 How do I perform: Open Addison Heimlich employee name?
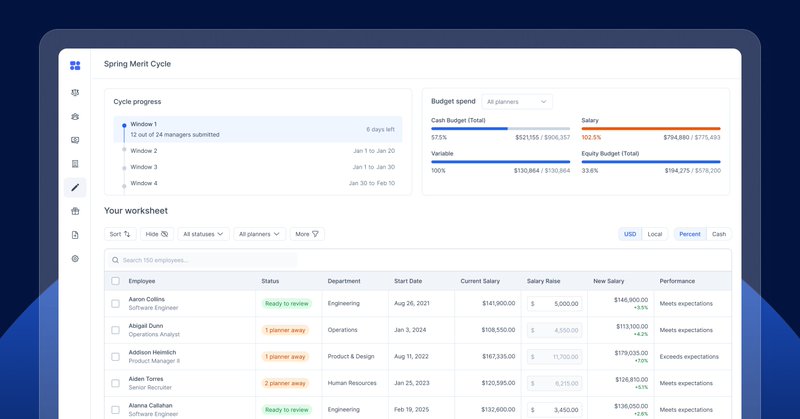[x=152, y=352]
